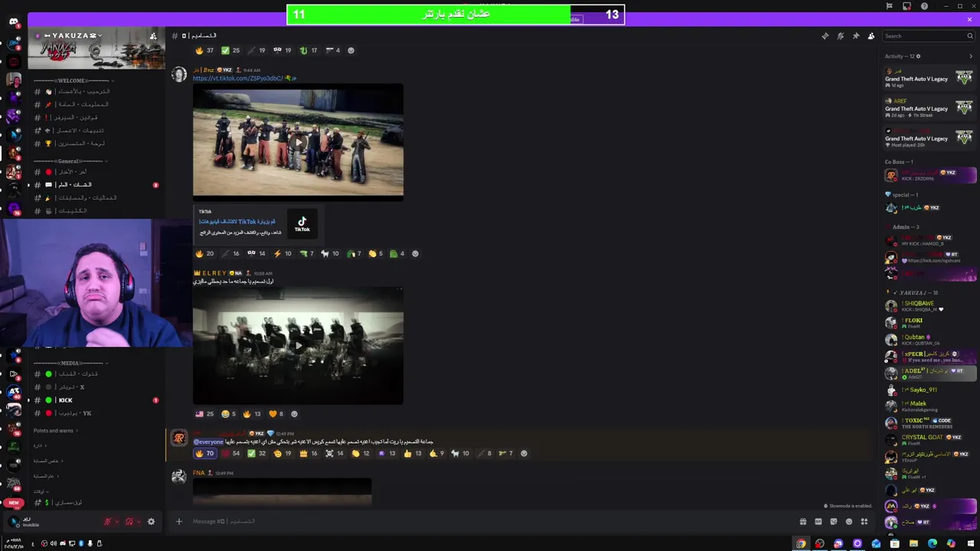Open the Threads icon in channel header
The image size is (980, 551).
click(825, 36)
